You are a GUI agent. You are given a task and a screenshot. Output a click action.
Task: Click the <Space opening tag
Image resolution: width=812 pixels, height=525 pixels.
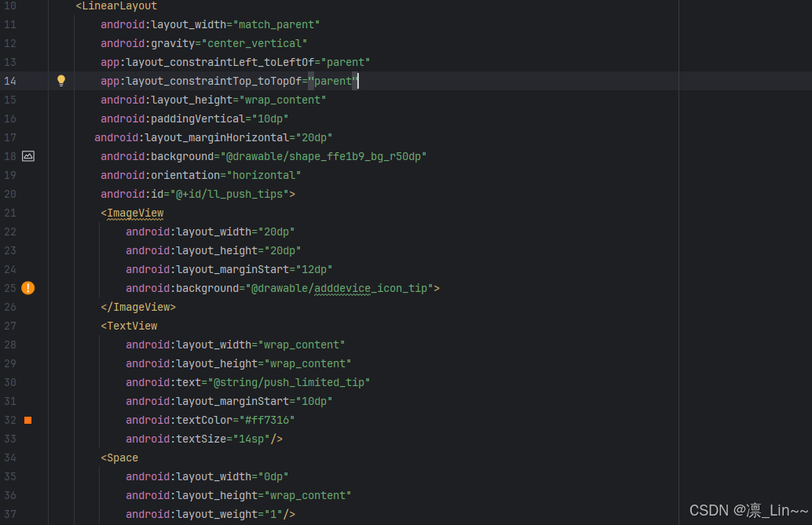[119, 458]
